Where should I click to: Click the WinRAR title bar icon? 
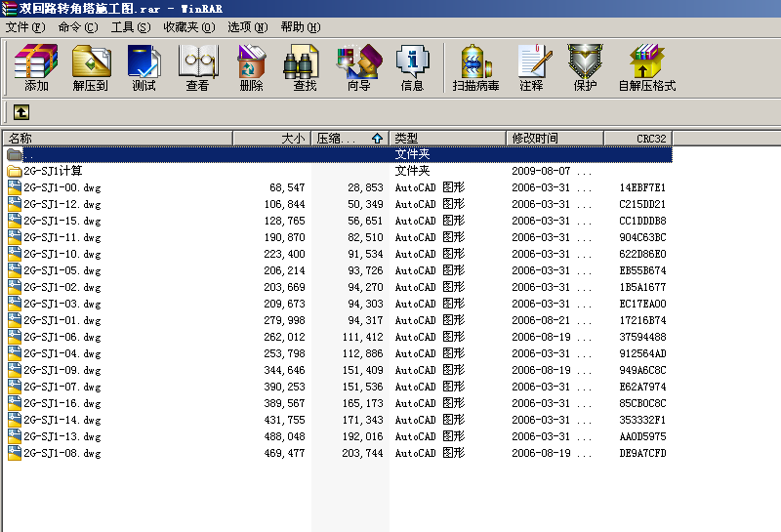coord(9,9)
